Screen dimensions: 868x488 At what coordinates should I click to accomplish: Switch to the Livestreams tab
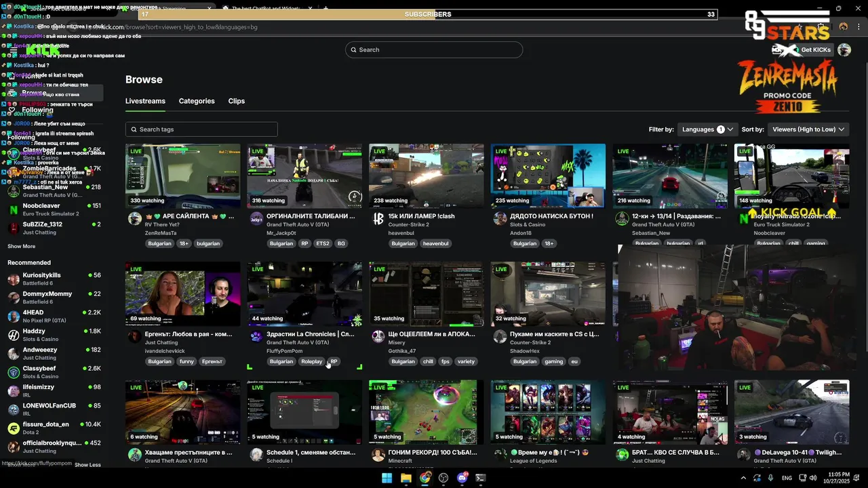(x=145, y=101)
